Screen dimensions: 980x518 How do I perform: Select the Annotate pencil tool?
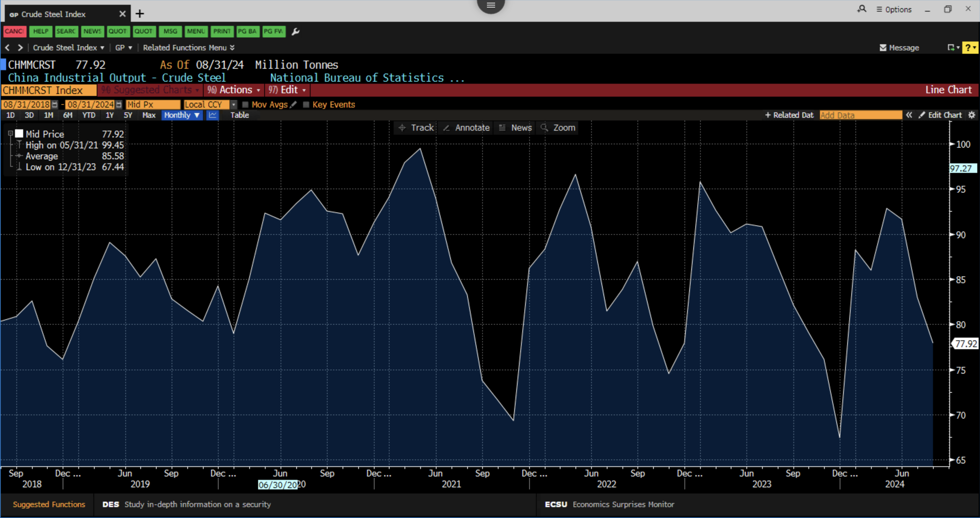click(467, 128)
